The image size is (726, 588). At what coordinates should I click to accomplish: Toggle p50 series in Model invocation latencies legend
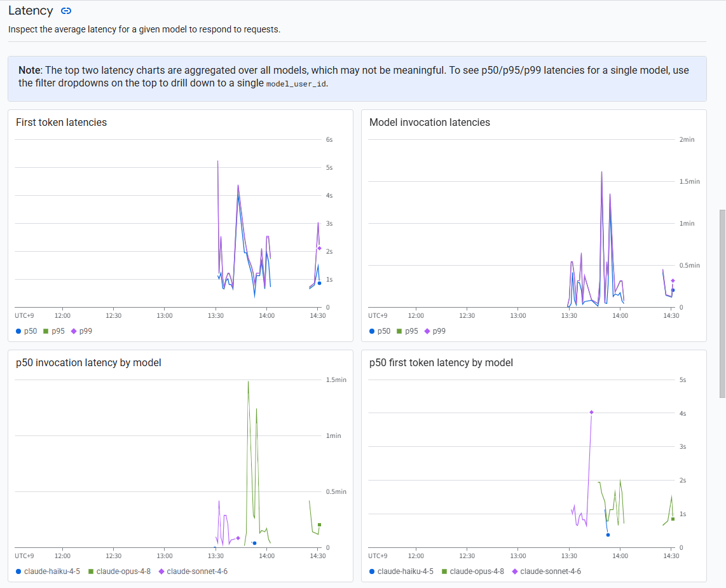(x=380, y=331)
